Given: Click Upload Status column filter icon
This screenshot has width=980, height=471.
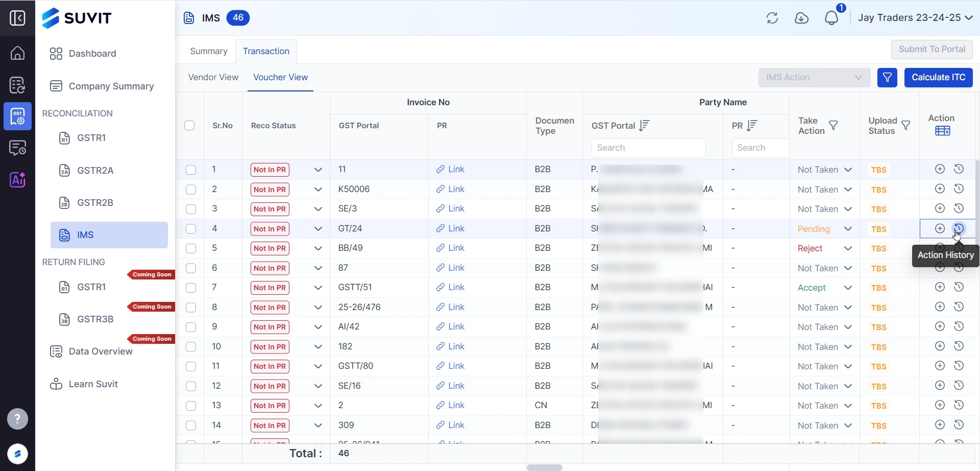Looking at the screenshot, I should tap(906, 126).
